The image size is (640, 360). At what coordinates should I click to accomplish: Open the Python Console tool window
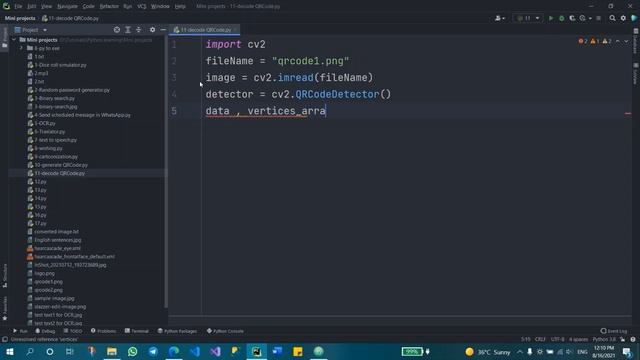coord(225,331)
